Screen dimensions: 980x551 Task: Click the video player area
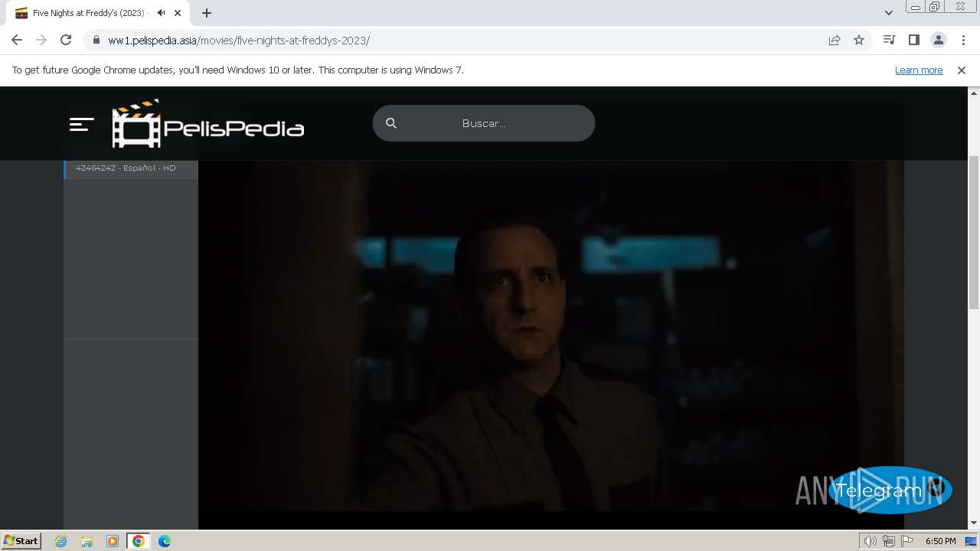pos(551,344)
